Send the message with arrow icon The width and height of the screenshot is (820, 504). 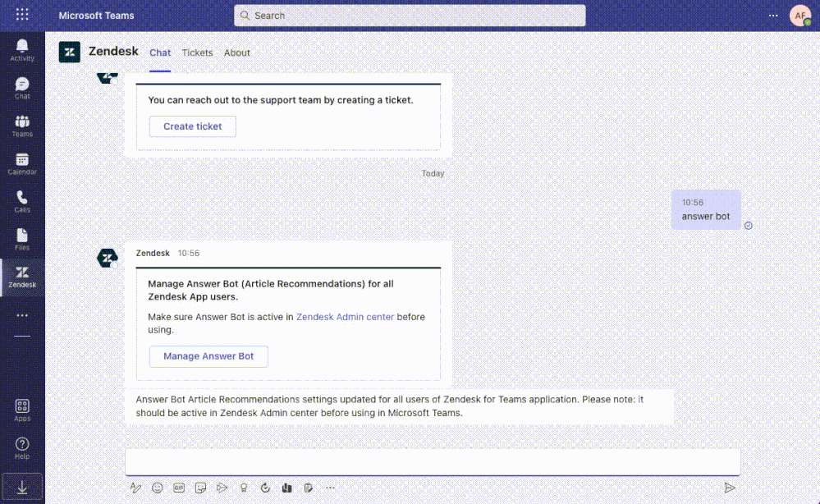730,488
